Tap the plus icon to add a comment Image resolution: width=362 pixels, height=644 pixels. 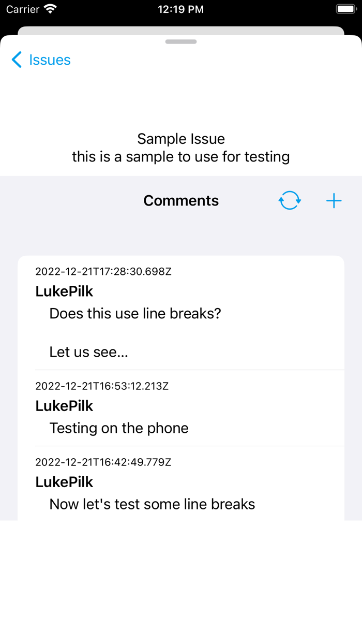(x=334, y=200)
